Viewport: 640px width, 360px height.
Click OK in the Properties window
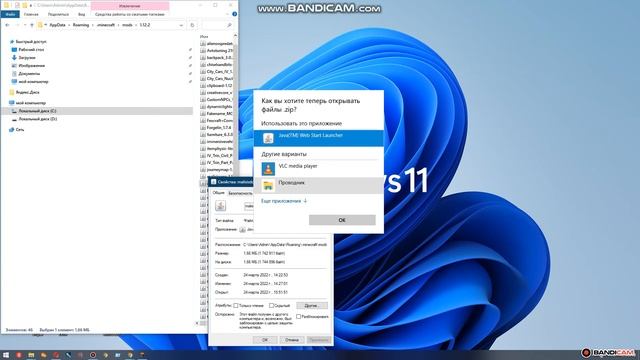(x=265, y=340)
